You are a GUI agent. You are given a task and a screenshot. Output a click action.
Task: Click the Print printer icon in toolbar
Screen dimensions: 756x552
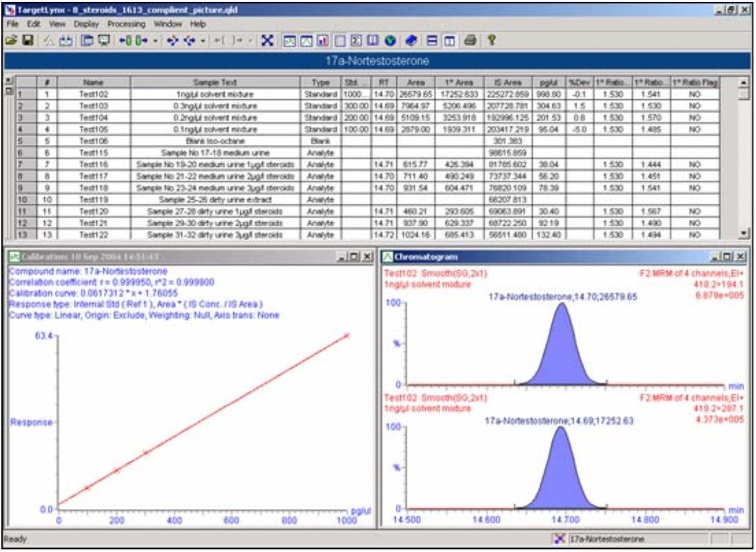(x=470, y=40)
